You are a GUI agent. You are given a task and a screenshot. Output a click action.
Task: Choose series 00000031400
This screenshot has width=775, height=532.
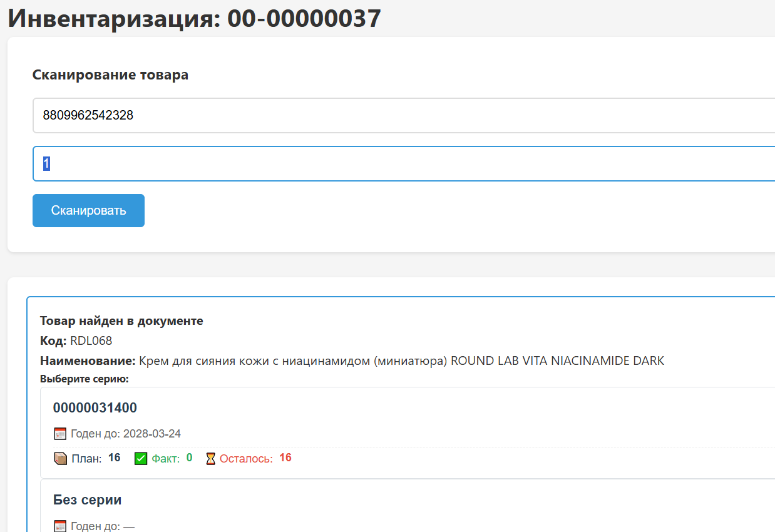click(x=408, y=433)
